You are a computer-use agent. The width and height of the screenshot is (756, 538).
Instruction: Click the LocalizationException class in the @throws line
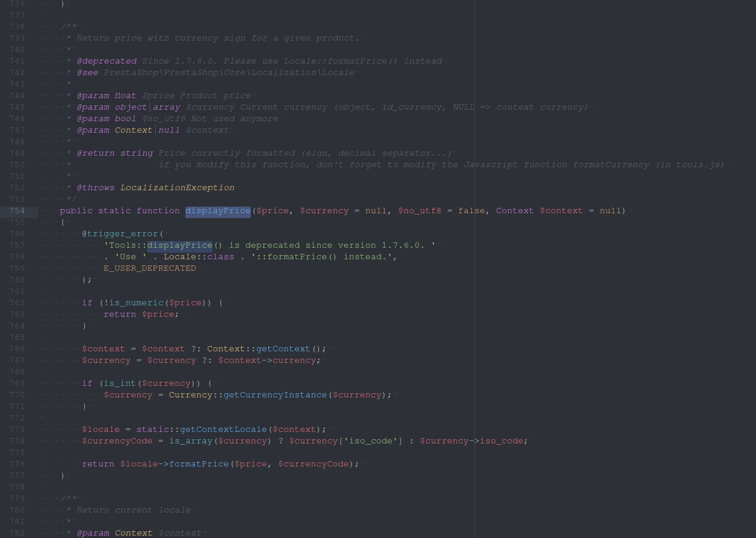tap(177, 188)
